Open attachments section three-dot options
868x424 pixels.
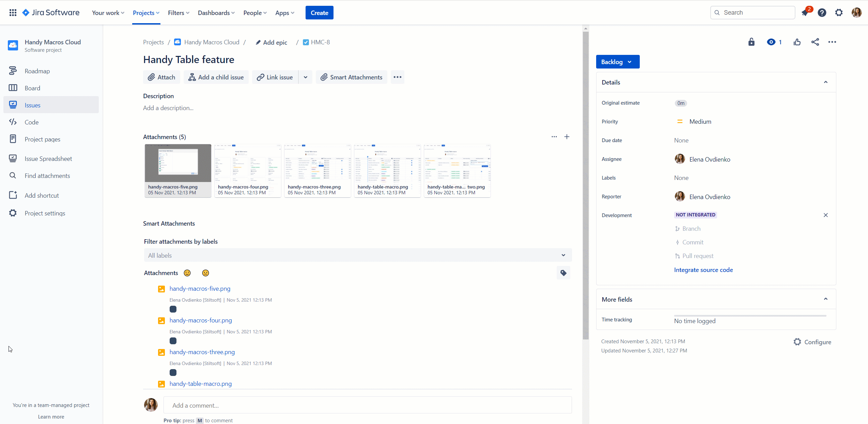point(554,137)
